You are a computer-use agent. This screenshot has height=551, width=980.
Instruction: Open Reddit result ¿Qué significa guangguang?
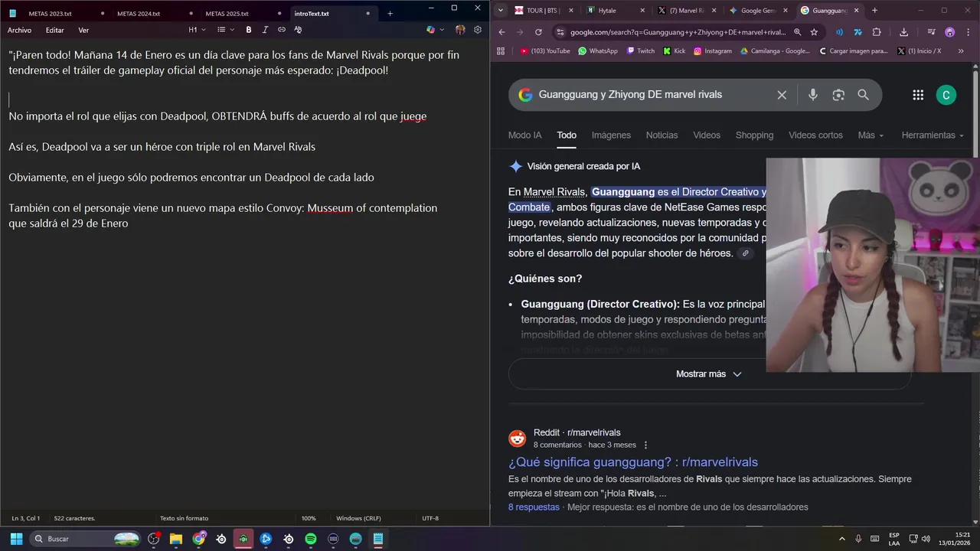click(633, 462)
